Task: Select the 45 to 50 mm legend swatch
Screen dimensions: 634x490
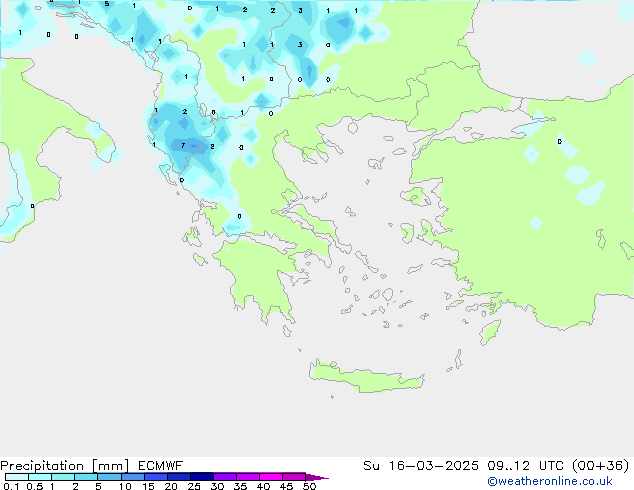Action: [x=294, y=477]
